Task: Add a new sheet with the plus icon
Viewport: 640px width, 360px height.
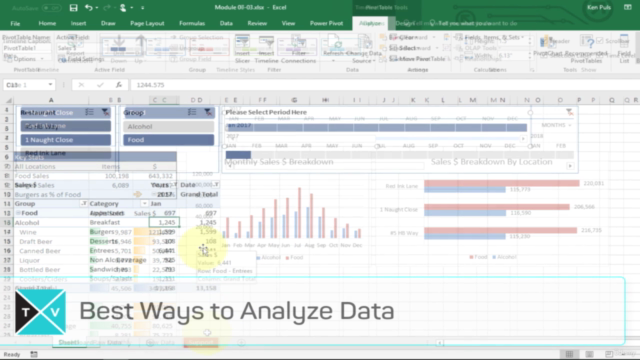Action: [241, 342]
